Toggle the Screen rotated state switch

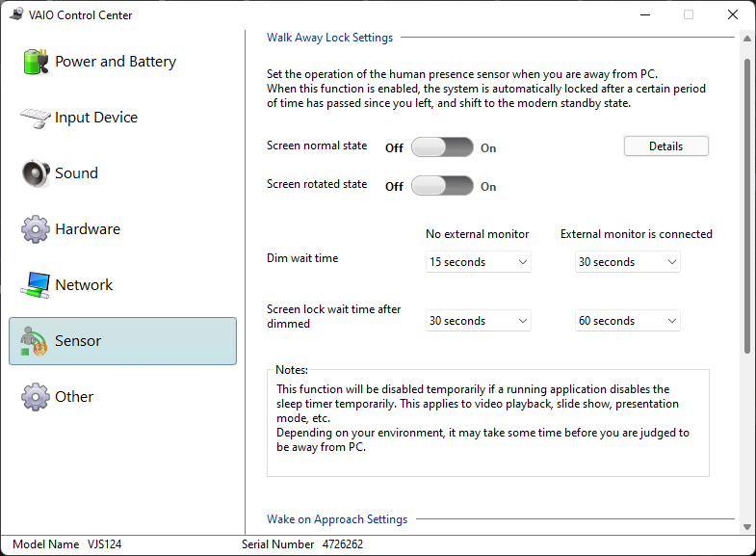coord(442,186)
